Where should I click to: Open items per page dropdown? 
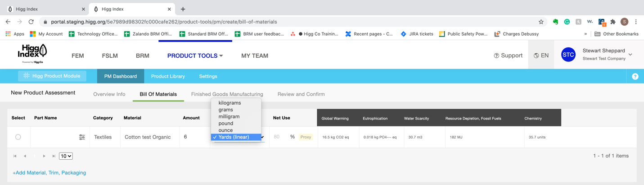[x=66, y=156]
